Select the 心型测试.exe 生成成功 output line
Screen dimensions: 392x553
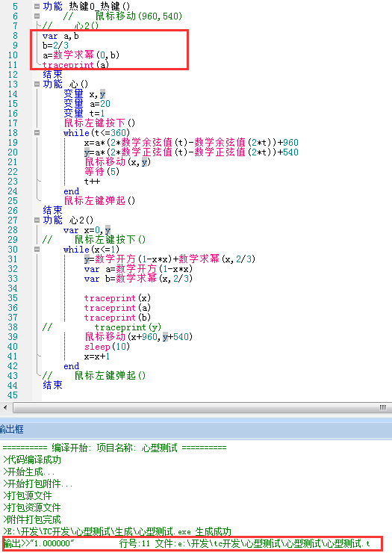[x=117, y=531]
